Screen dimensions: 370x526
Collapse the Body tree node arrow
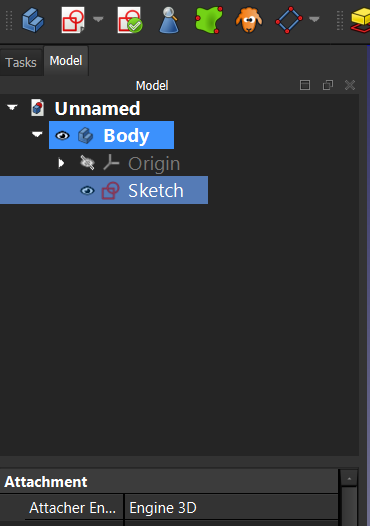pos(37,135)
